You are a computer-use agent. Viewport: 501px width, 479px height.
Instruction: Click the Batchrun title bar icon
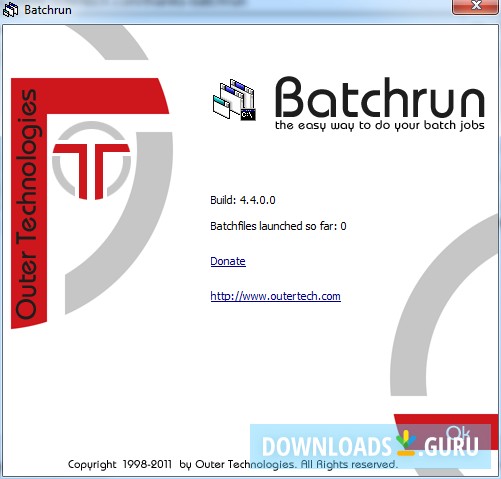point(10,10)
